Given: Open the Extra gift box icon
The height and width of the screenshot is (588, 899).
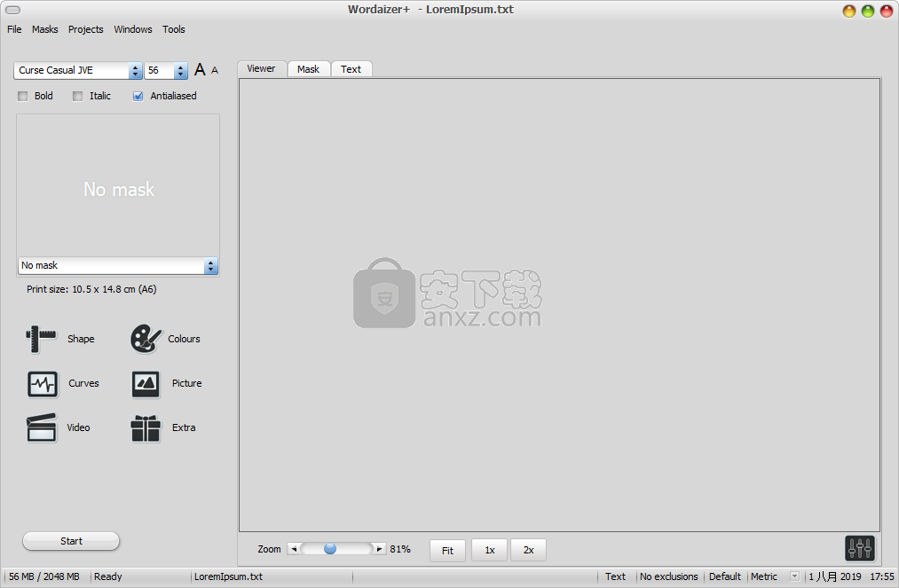Looking at the screenshot, I should tap(146, 428).
